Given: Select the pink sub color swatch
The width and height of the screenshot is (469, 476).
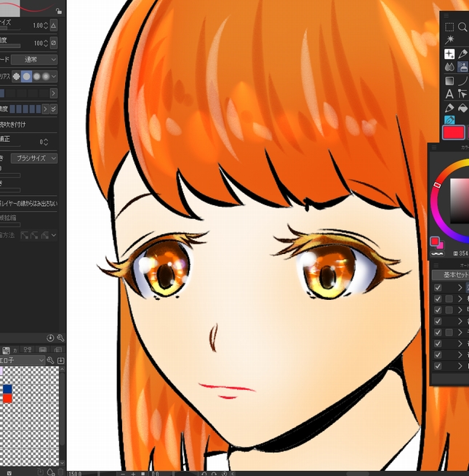Looking at the screenshot, I should pos(441,245).
